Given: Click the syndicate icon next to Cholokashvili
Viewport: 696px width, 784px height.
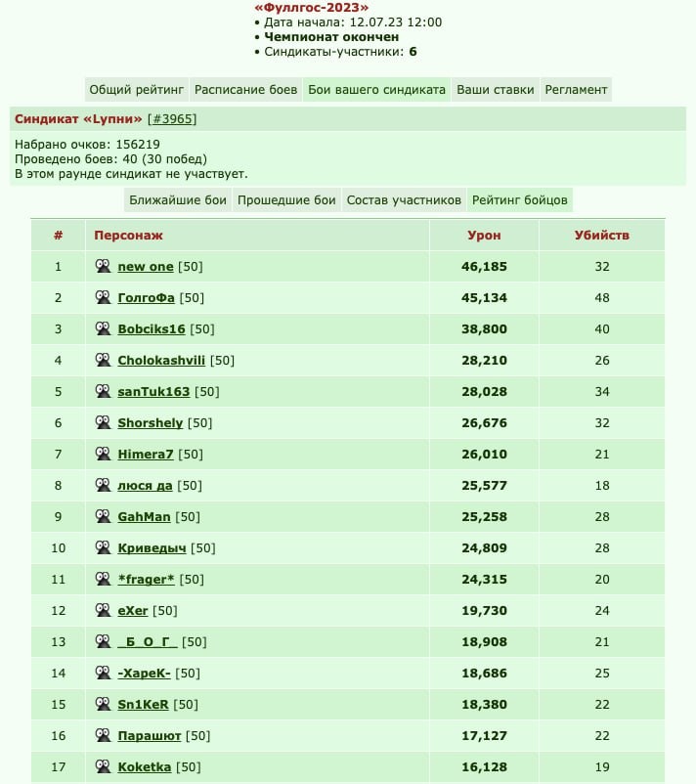Looking at the screenshot, I should point(103,360).
